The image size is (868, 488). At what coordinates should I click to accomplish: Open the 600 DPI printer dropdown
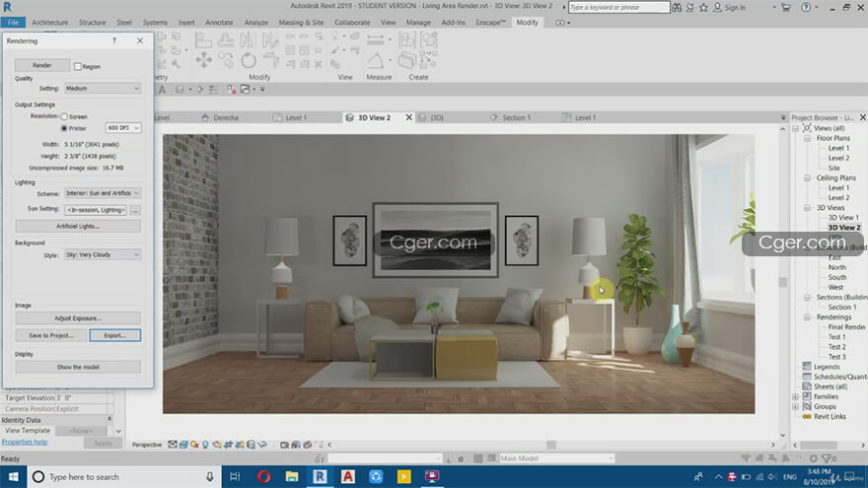tap(123, 128)
